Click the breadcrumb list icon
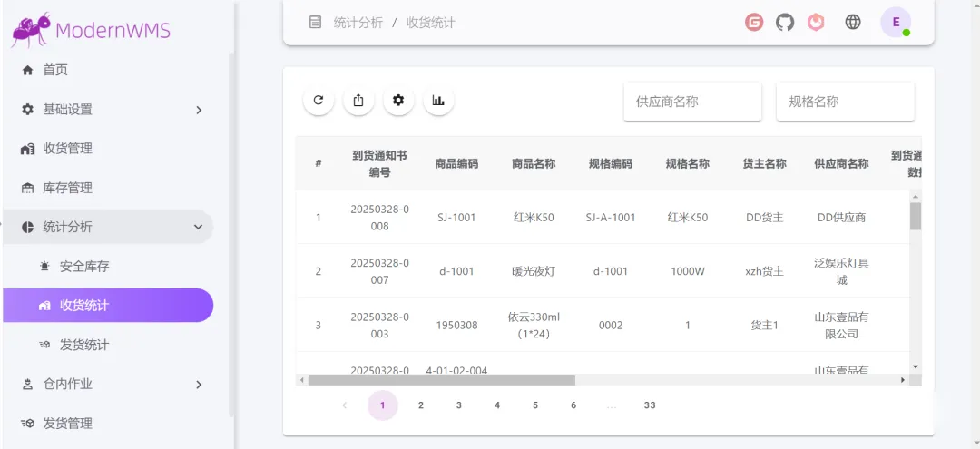 316,23
